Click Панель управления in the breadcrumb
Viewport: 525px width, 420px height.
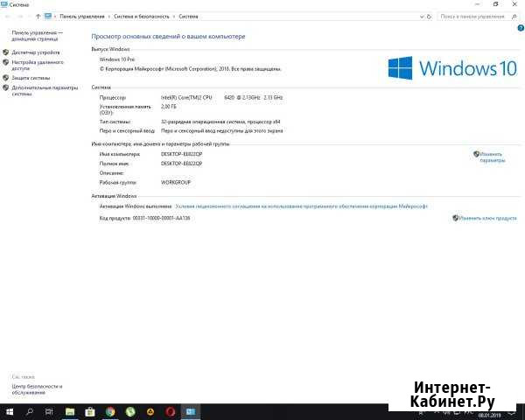click(82, 17)
